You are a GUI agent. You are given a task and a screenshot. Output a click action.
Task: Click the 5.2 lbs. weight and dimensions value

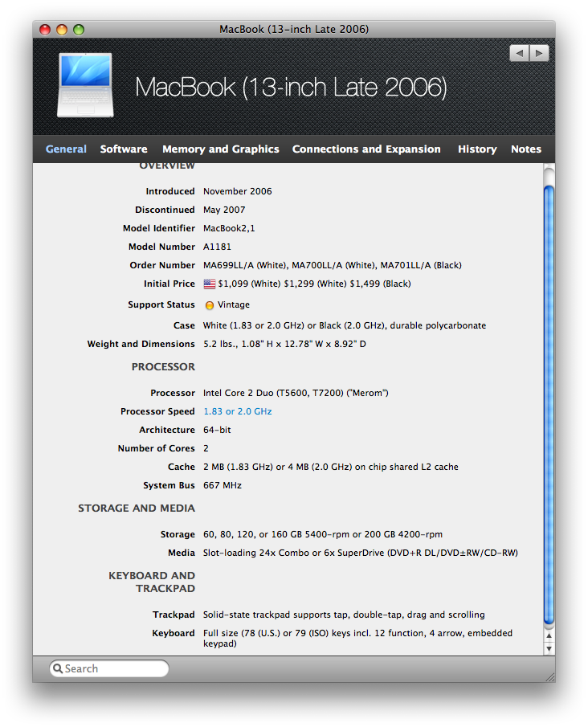pos(284,345)
